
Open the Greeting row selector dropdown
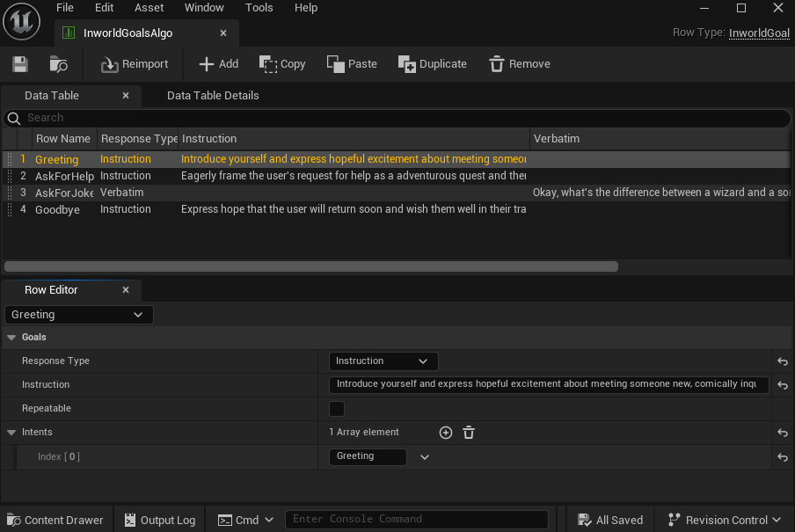click(79, 315)
